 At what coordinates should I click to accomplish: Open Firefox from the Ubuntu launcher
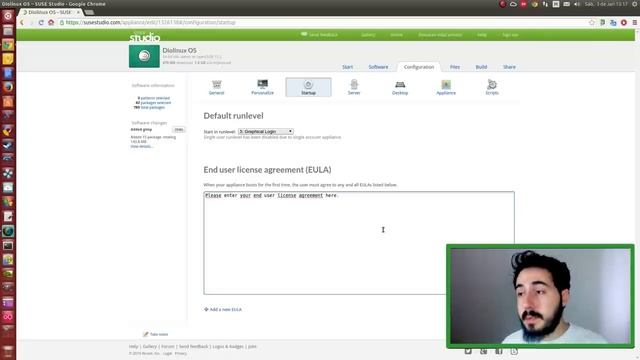point(8,87)
